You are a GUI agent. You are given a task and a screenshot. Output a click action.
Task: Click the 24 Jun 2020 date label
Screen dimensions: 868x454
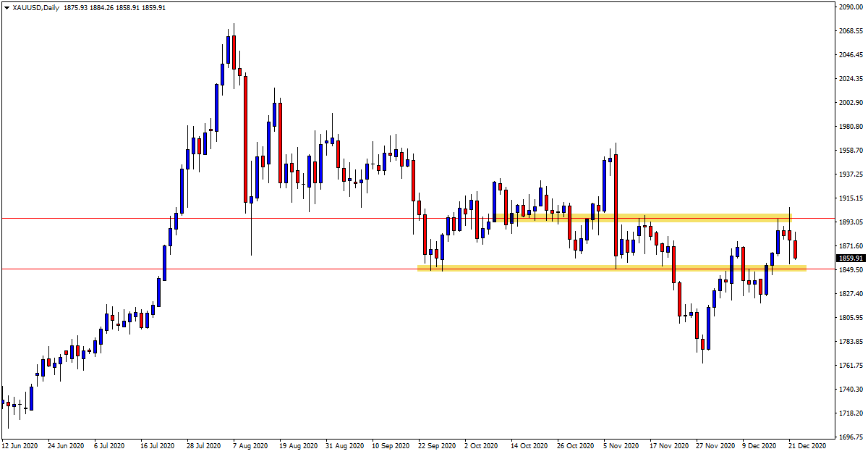[x=67, y=447]
